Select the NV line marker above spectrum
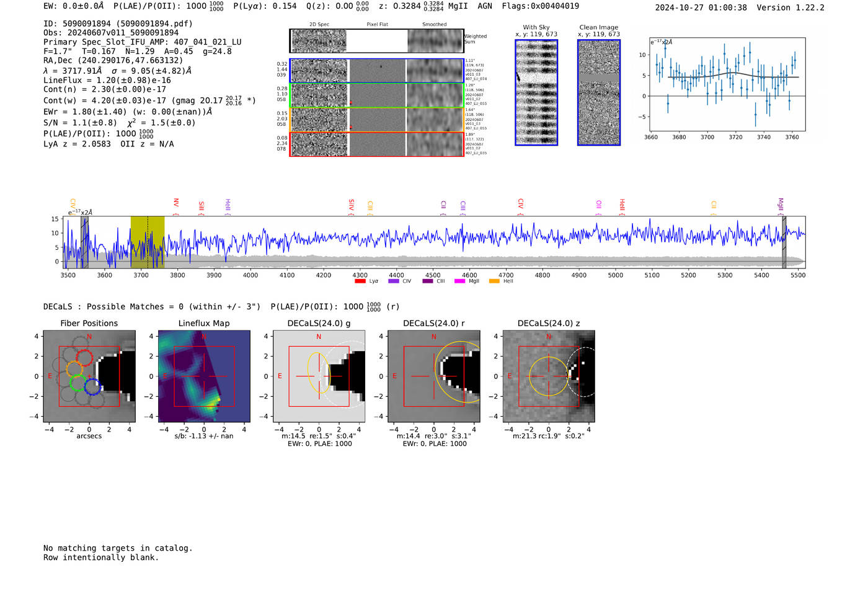The image size is (868, 591). (176, 207)
